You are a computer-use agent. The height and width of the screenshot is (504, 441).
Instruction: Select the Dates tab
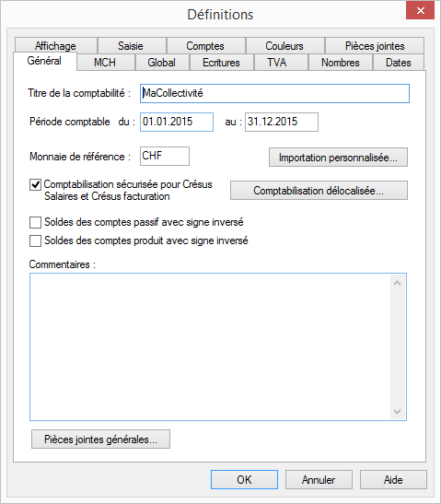point(399,63)
